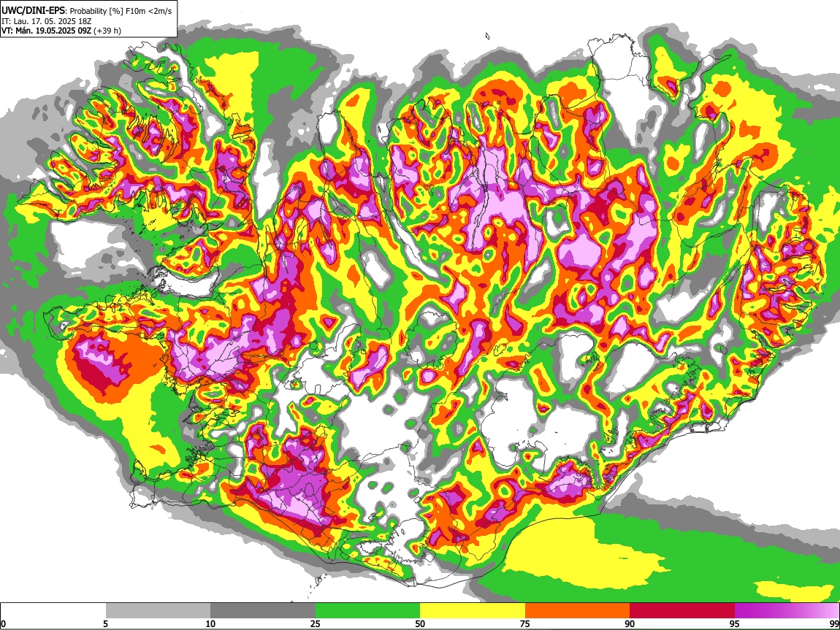Click the legend value label 50
Screen dimensions: 840x630
click(420, 624)
